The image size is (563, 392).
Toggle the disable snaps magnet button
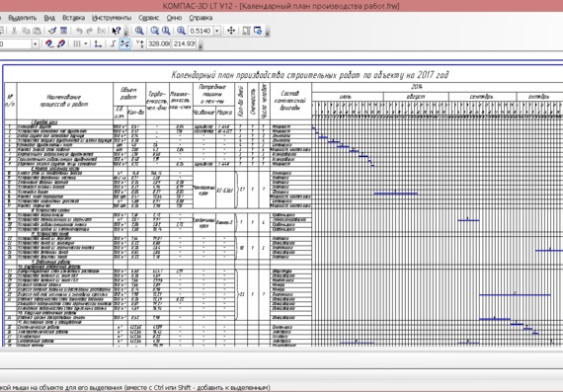pyautogui.click(x=61, y=44)
